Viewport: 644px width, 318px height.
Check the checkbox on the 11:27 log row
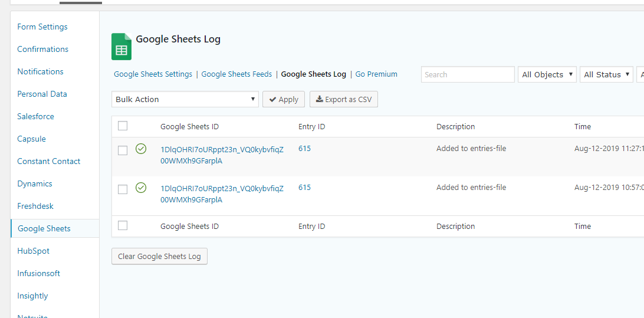pyautogui.click(x=123, y=150)
